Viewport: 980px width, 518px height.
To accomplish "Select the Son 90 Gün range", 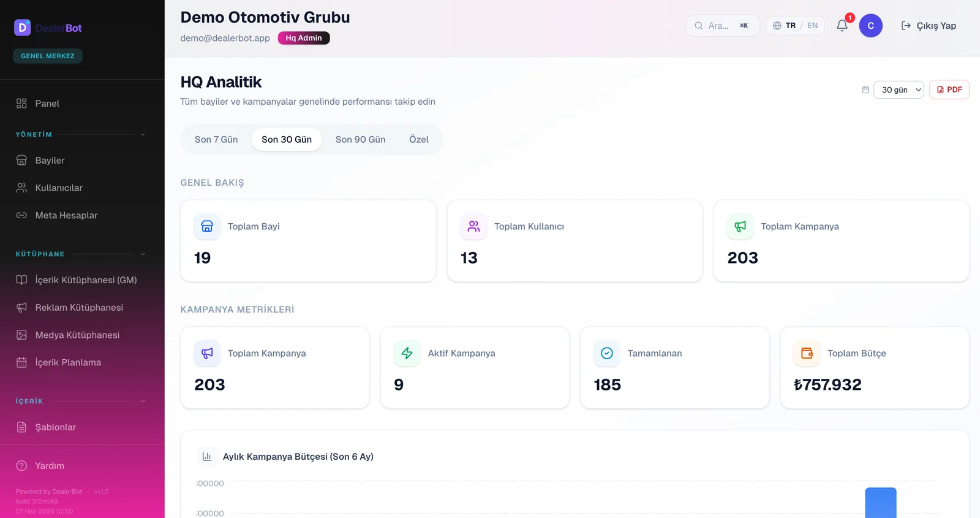I will click(360, 140).
